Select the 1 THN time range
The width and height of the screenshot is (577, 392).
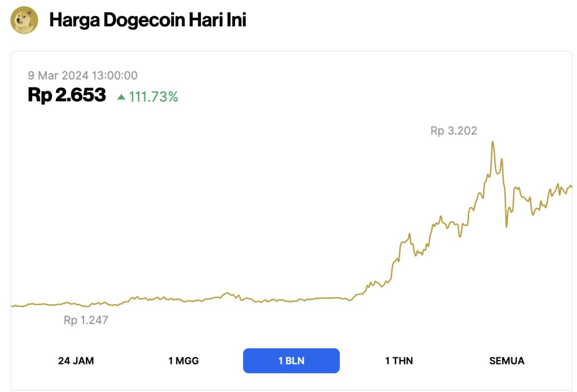point(398,361)
